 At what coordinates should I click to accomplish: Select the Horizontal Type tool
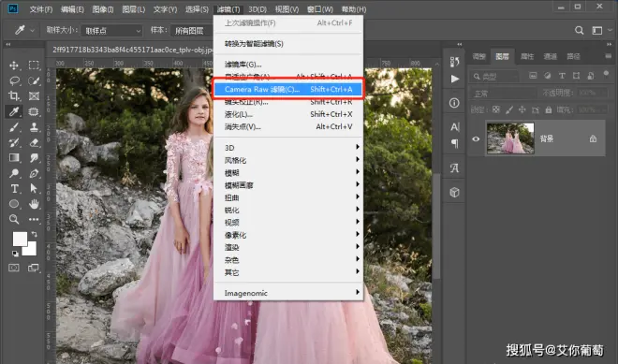(x=14, y=189)
